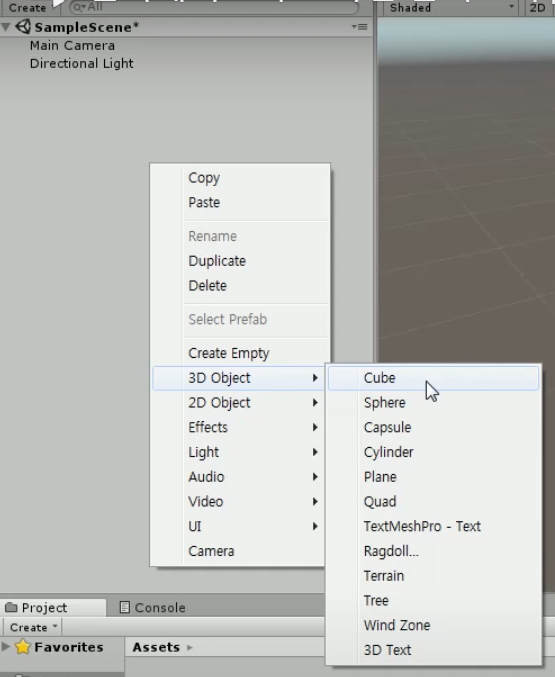The height and width of the screenshot is (677, 555).
Task: Open the SampleScene options menu icon
Action: pos(359,27)
